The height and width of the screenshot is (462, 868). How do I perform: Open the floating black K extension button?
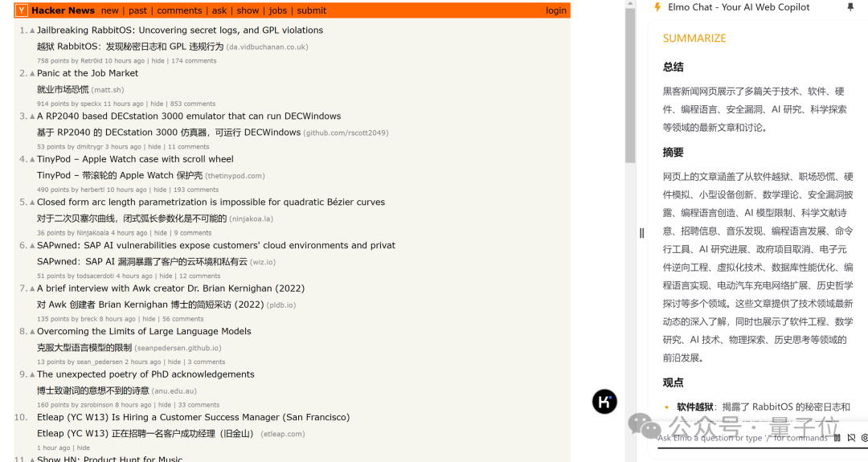(604, 402)
